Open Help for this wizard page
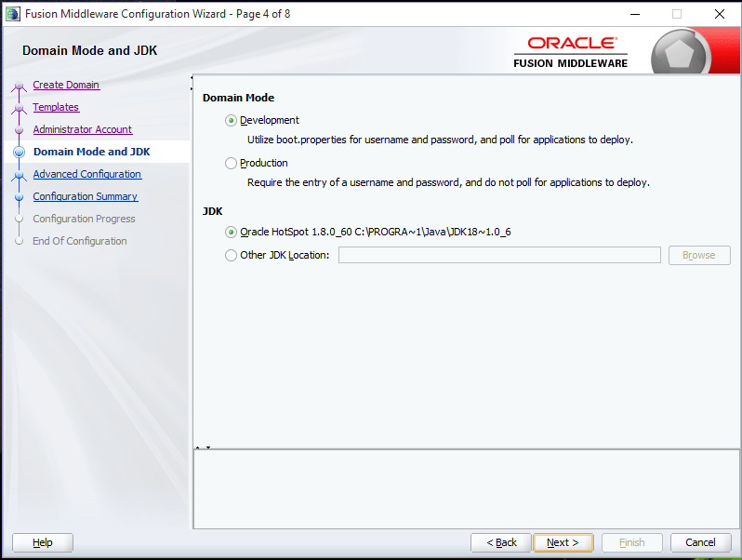742x560 pixels. pyautogui.click(x=43, y=542)
